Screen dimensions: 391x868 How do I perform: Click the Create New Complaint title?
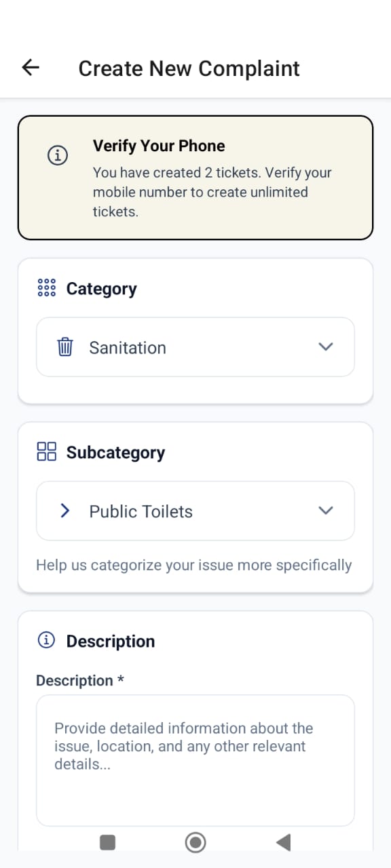click(x=189, y=68)
